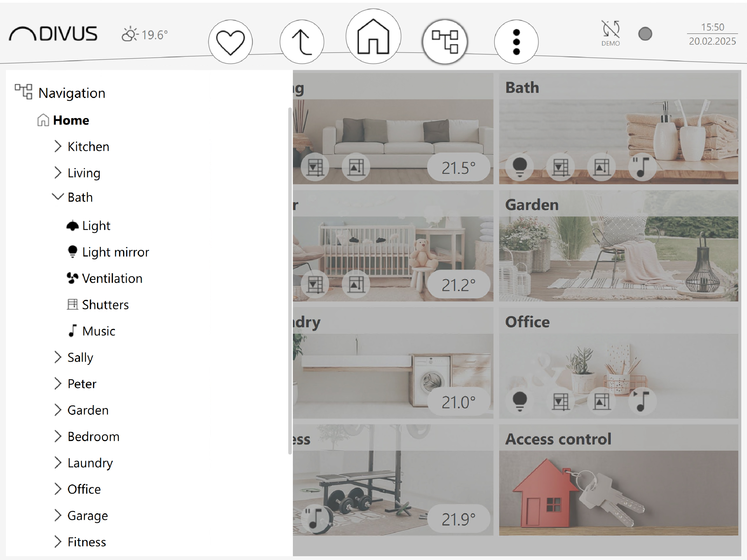Click the gray status indicator circle
The height and width of the screenshot is (560, 747).
coord(645,34)
